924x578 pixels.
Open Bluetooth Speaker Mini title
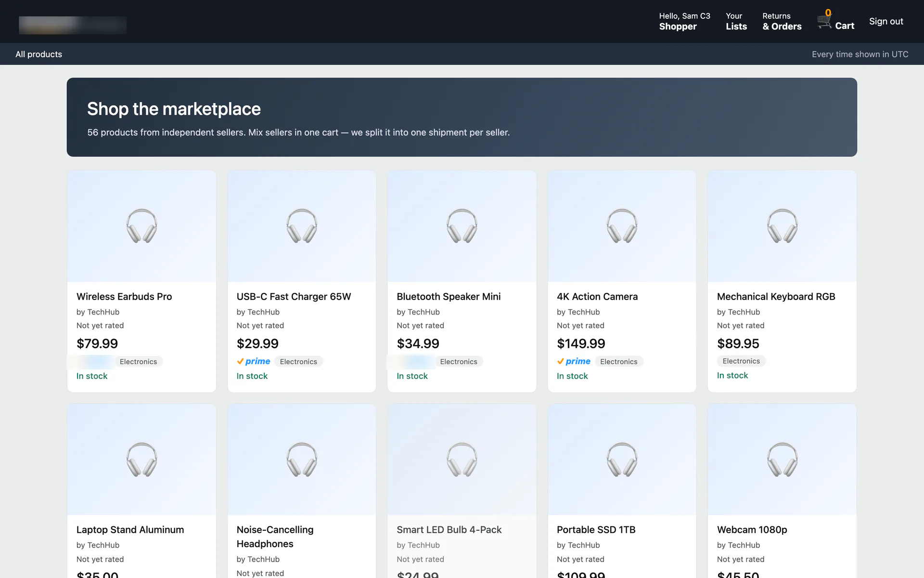(x=449, y=297)
